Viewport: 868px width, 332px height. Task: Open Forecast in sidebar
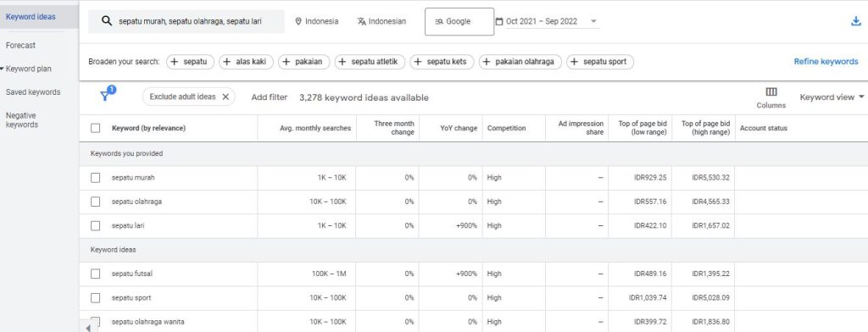pyautogui.click(x=20, y=46)
